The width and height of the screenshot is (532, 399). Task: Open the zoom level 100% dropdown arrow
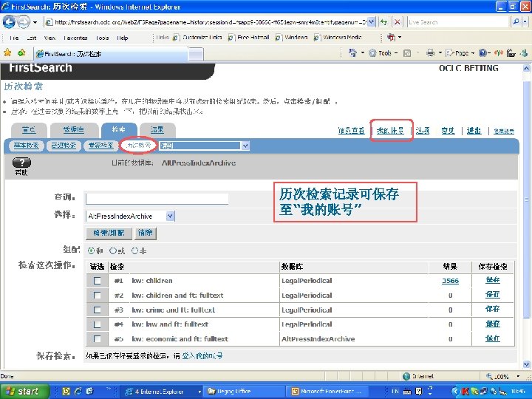point(518,376)
